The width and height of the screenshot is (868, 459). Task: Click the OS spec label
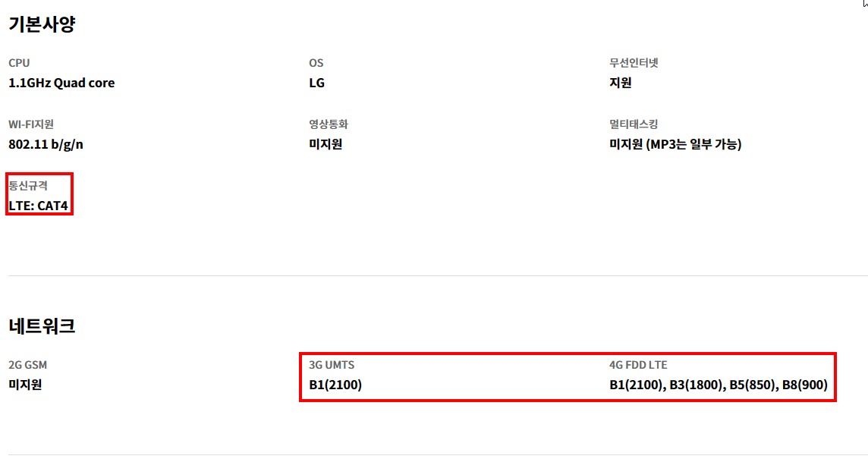tap(316, 63)
